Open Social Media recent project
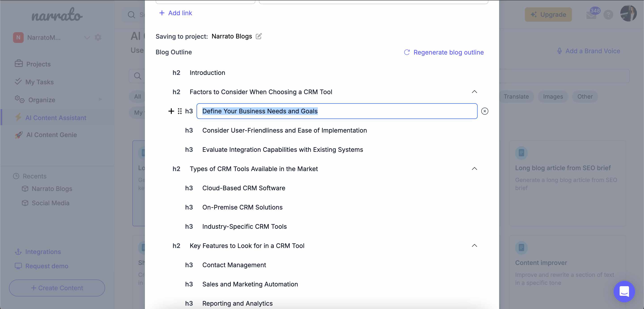The height and width of the screenshot is (309, 644). click(45, 203)
